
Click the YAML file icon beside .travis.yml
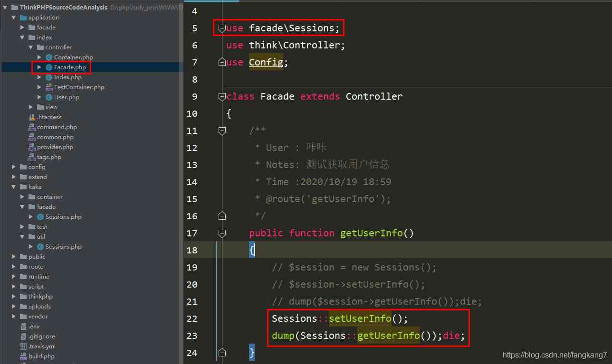point(23,346)
